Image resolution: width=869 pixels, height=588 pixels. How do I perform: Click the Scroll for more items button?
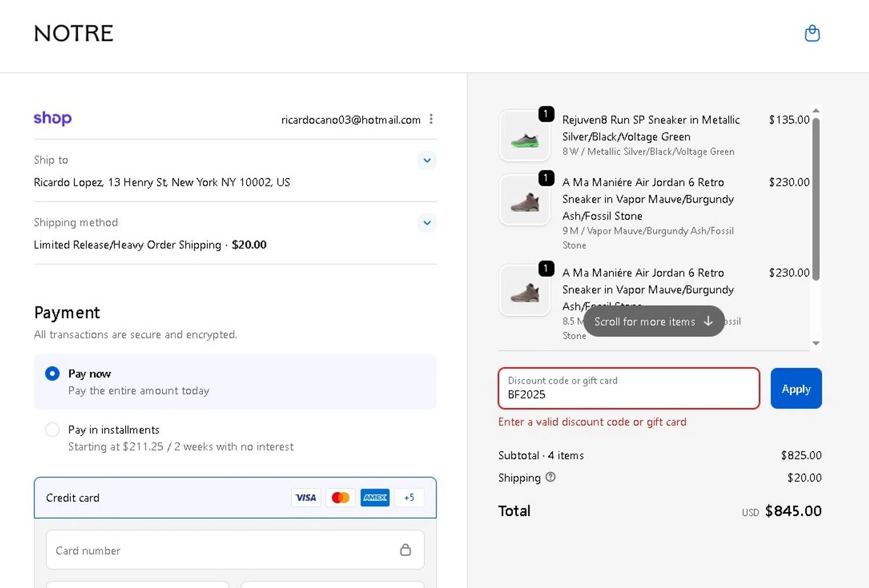[x=653, y=321]
